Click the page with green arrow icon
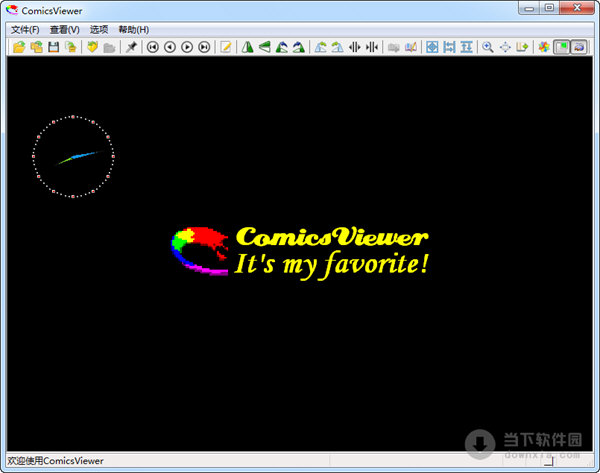This screenshot has width=600, height=473. pyautogui.click(x=522, y=47)
